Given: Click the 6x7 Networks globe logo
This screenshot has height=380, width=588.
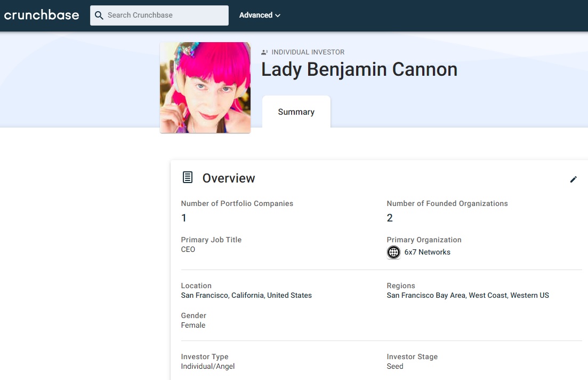Looking at the screenshot, I should coord(393,252).
